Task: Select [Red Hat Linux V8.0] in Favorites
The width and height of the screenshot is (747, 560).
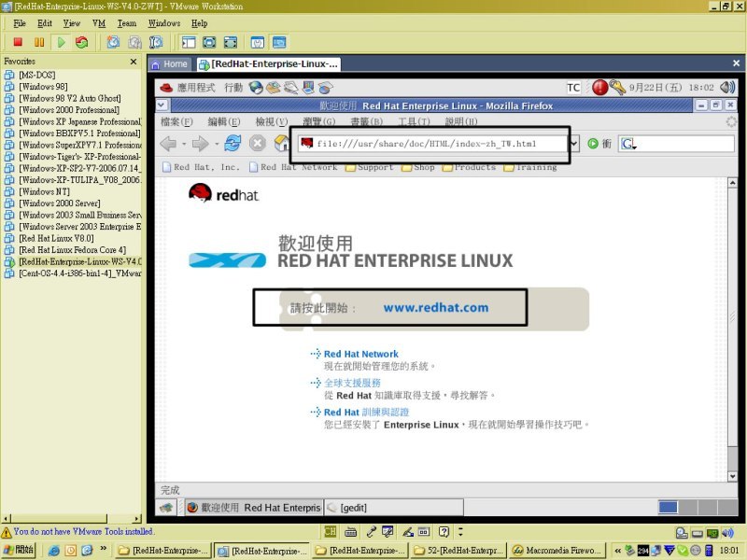Action: point(56,238)
